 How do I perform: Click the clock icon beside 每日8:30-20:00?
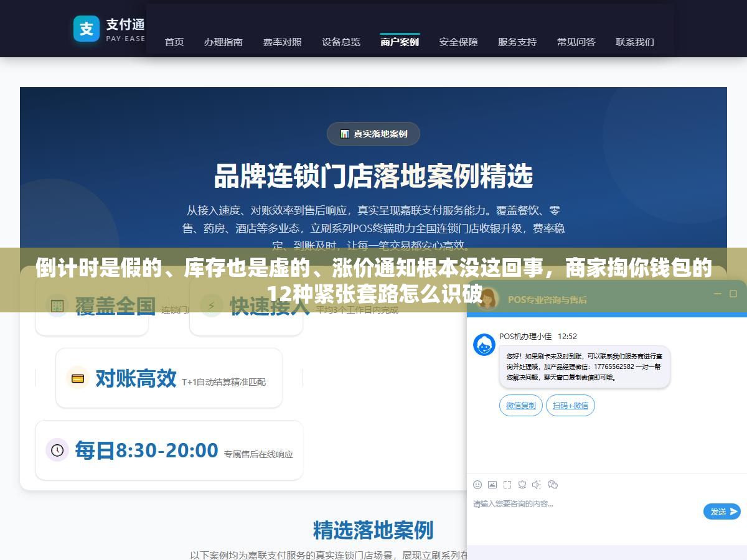click(57, 450)
